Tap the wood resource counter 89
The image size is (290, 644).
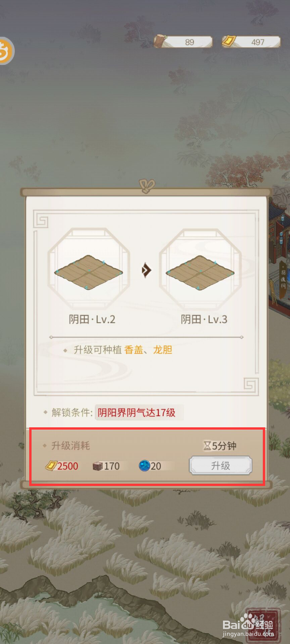click(x=190, y=42)
